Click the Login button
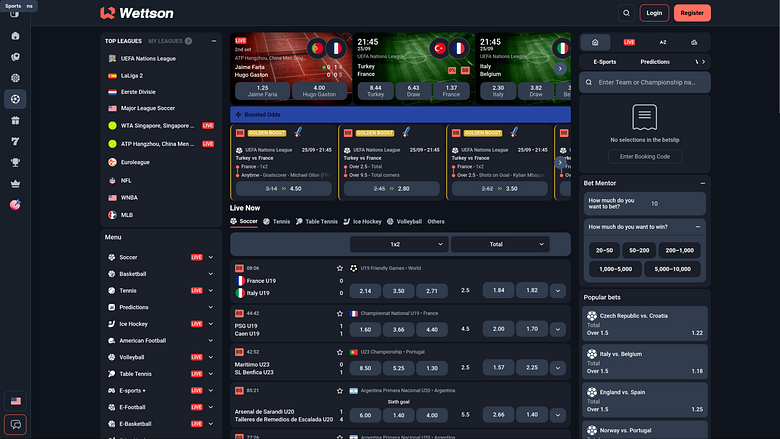 click(x=654, y=13)
